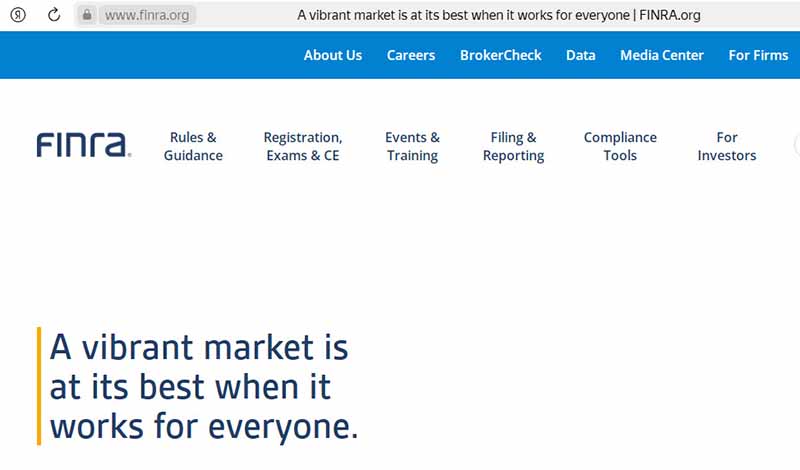Click the 'A vibrant market' headline text
This screenshot has height=470, width=800.
click(x=204, y=386)
